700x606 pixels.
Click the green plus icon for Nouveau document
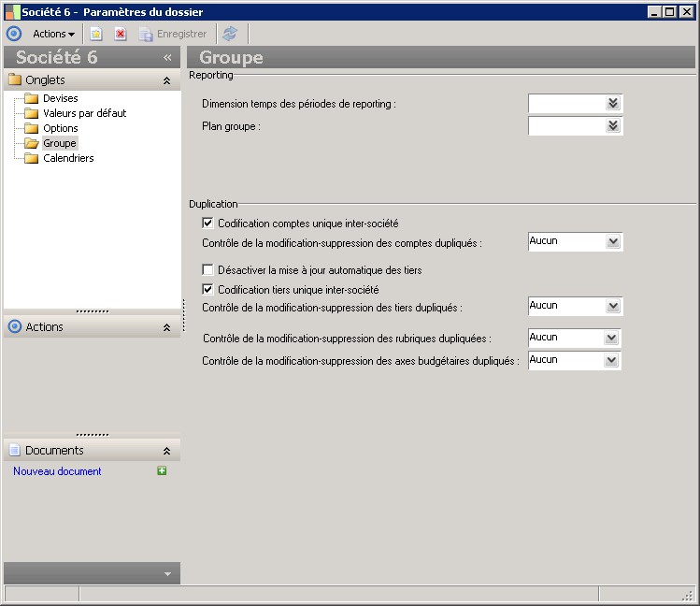pyautogui.click(x=162, y=470)
